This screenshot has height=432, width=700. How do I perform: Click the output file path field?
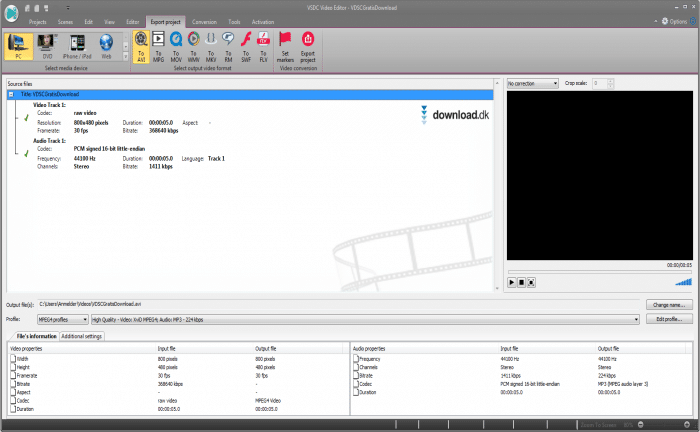pyautogui.click(x=339, y=304)
